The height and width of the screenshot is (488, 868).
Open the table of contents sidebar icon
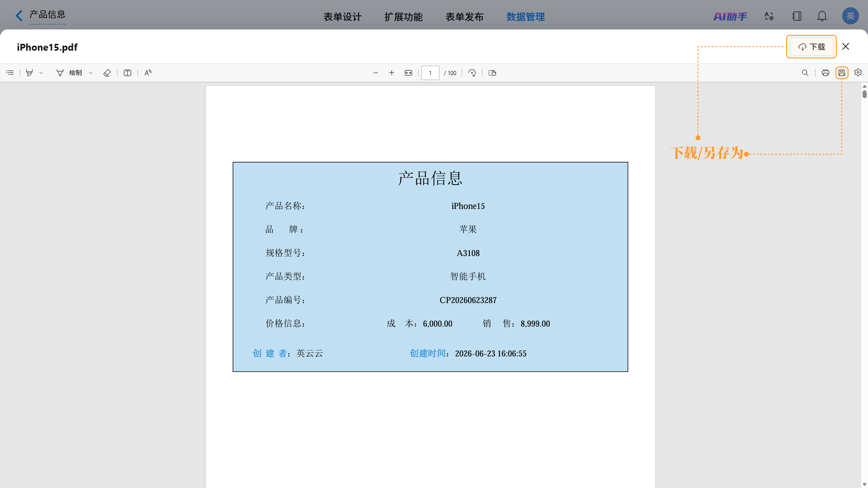coord(10,73)
